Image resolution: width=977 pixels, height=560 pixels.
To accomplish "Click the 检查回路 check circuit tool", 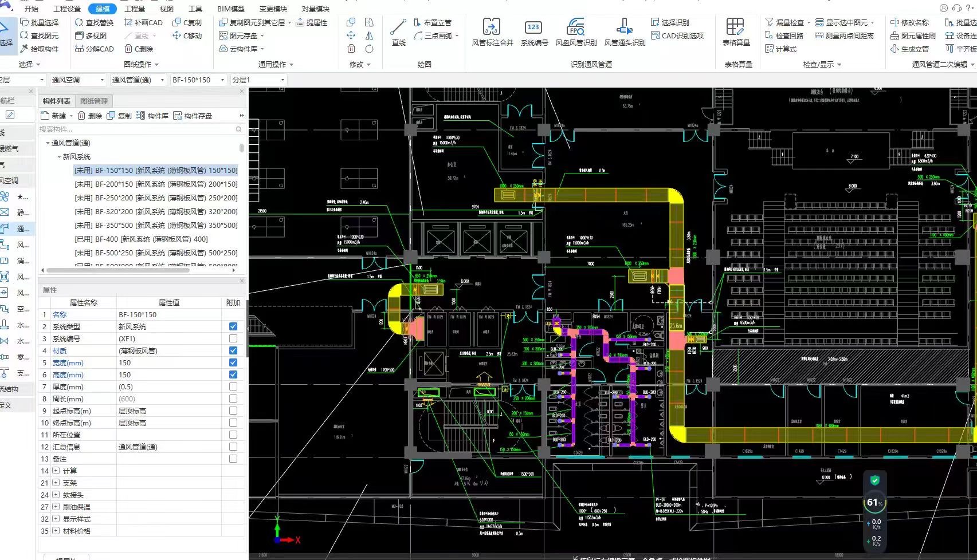I will [784, 36].
